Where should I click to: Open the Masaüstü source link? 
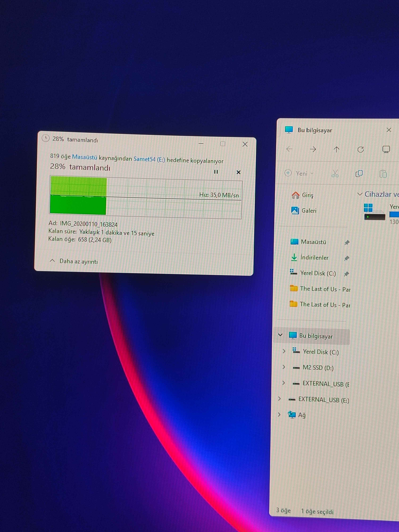(84, 157)
